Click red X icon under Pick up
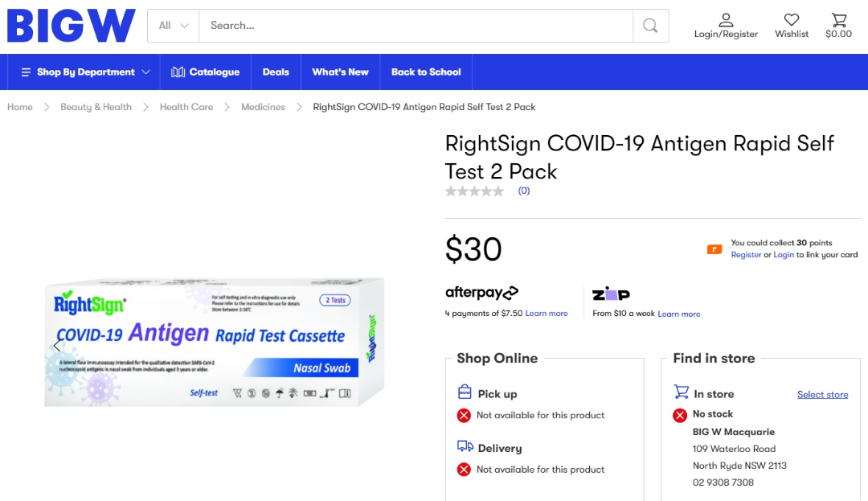The width and height of the screenshot is (868, 501). pos(464,415)
